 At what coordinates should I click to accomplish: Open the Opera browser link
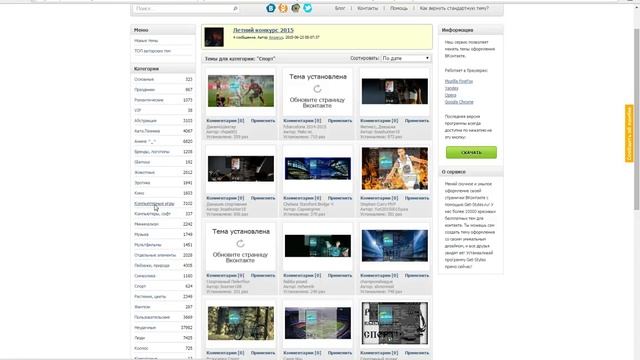click(450, 95)
